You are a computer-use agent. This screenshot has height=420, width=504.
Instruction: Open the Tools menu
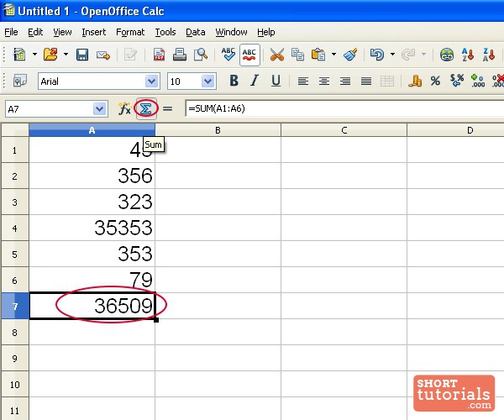coord(165,32)
